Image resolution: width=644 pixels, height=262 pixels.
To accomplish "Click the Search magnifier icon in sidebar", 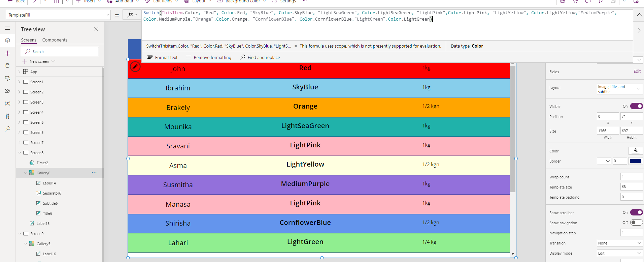I will 7,129.
